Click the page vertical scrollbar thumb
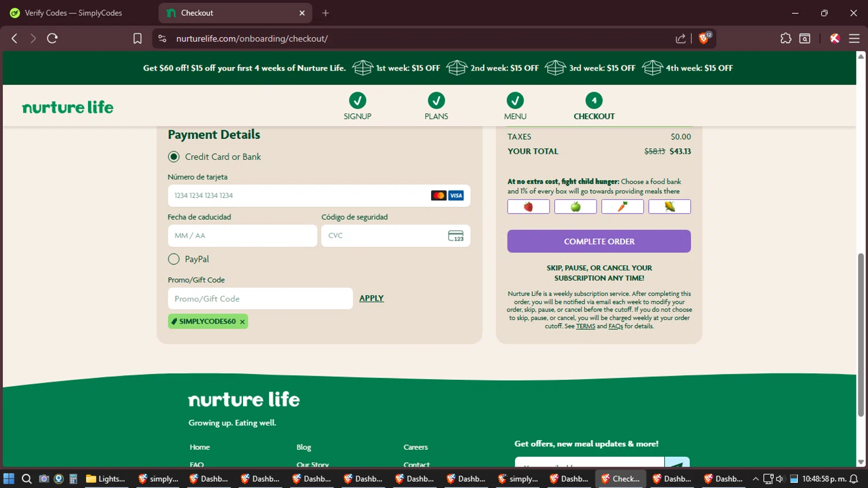The image size is (868, 488). (x=861, y=335)
